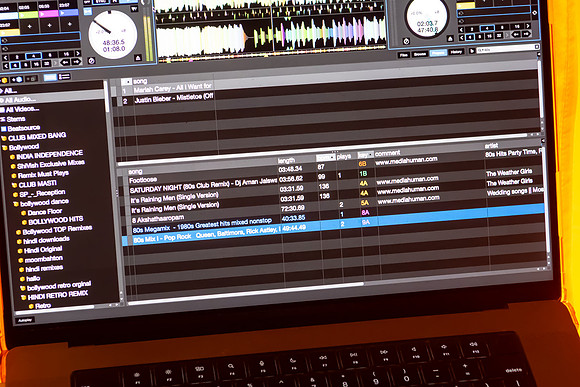Open the dropdown arrow above left platter
Image resolution: width=580 pixels, height=387 pixels.
click(x=134, y=9)
